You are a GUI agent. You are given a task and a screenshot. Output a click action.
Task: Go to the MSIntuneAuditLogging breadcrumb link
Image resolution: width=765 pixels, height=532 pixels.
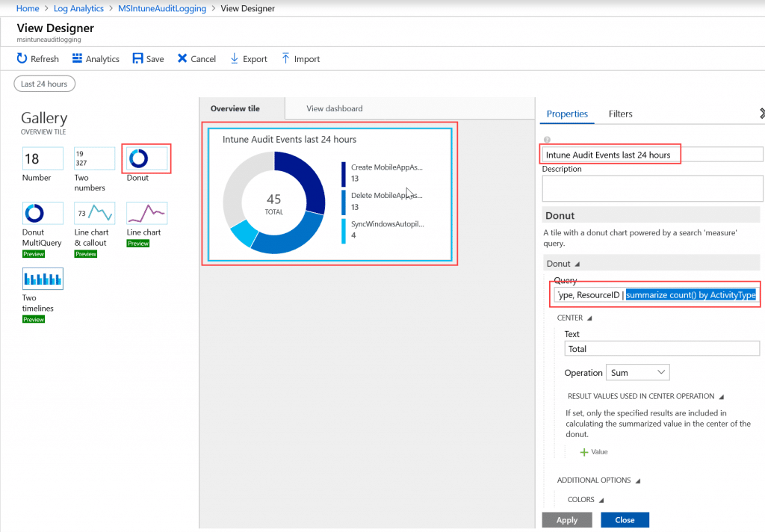pos(162,8)
